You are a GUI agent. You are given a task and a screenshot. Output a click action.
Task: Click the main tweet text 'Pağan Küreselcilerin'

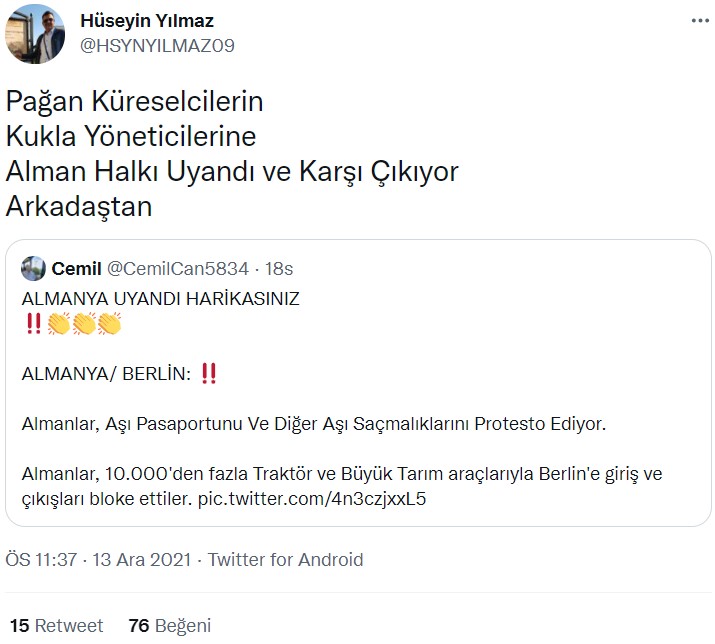coord(134,102)
